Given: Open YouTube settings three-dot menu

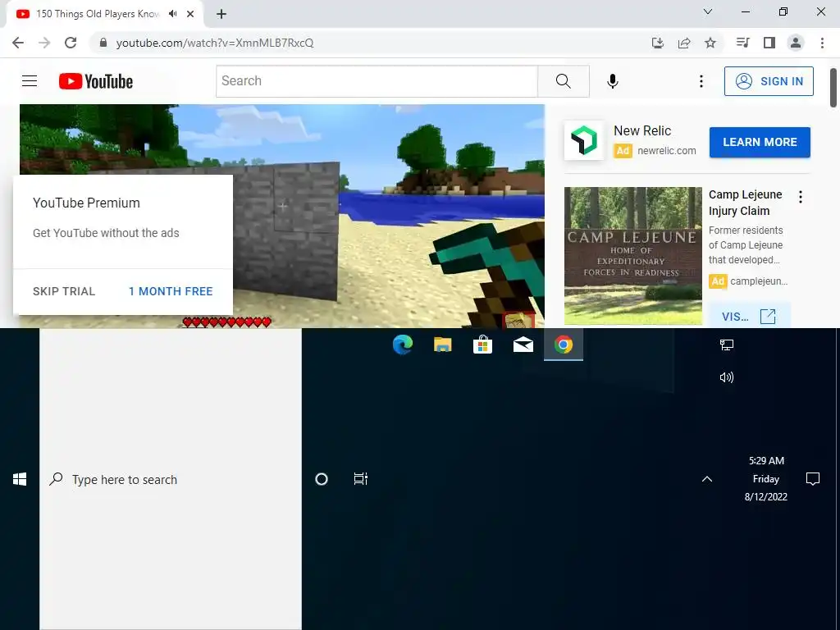Looking at the screenshot, I should (701, 81).
